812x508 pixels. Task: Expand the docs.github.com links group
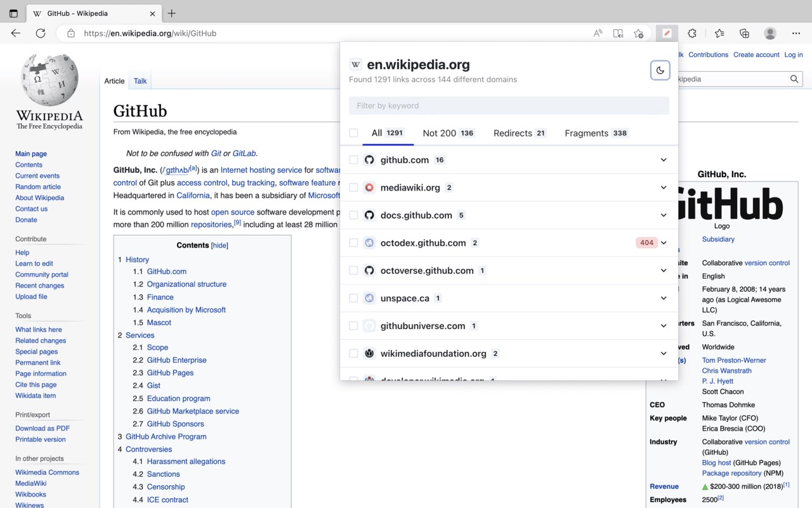(664, 215)
